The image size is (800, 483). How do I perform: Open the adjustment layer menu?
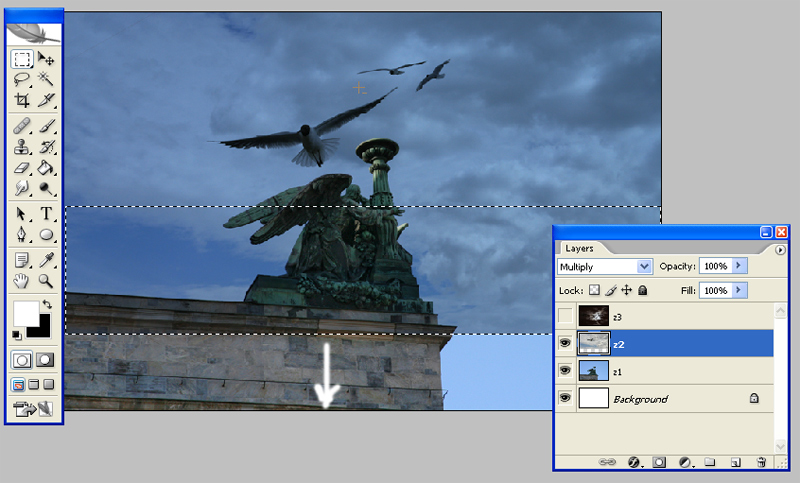[x=686, y=462]
